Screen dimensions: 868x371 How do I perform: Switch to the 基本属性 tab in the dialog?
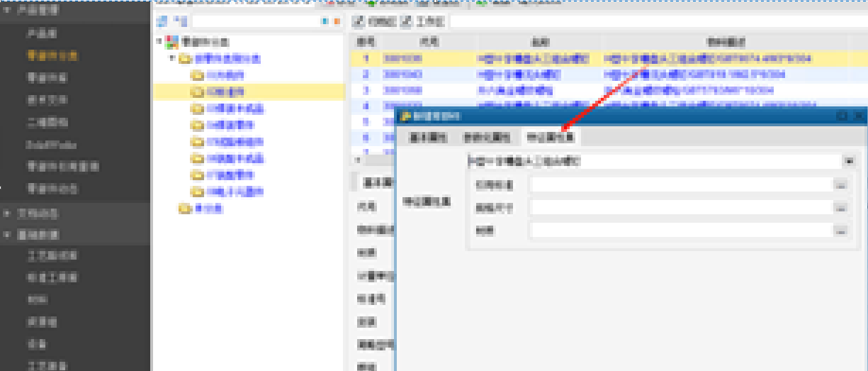428,138
